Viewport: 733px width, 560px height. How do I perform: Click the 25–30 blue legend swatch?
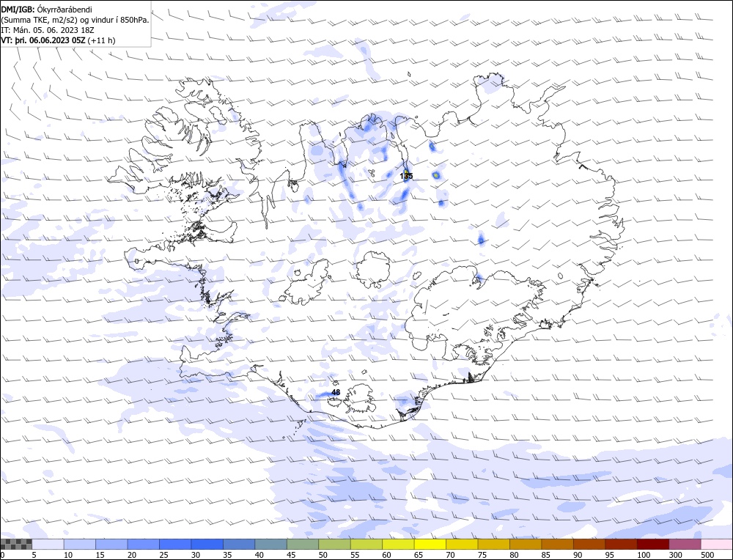(x=175, y=544)
